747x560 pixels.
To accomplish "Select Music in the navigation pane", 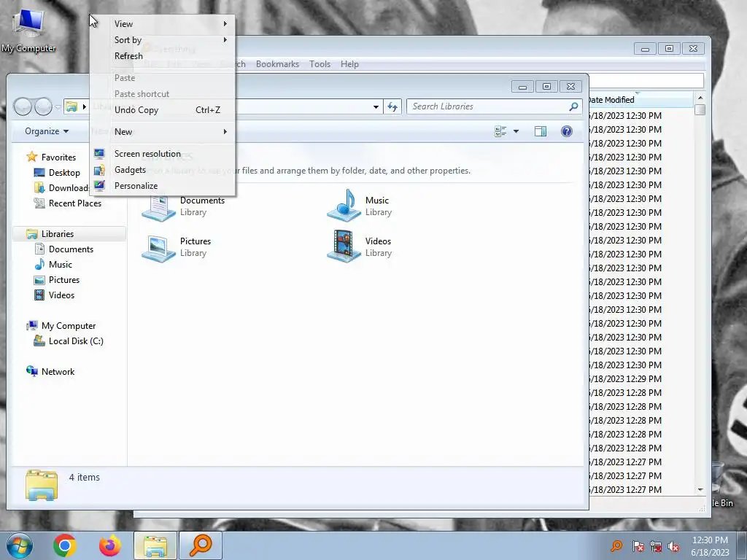I will (60, 264).
